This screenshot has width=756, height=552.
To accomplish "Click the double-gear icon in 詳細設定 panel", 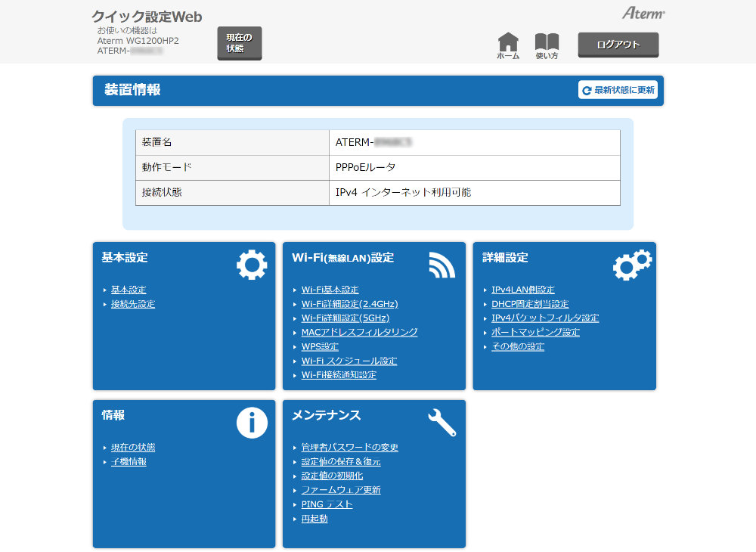I will coord(632,265).
